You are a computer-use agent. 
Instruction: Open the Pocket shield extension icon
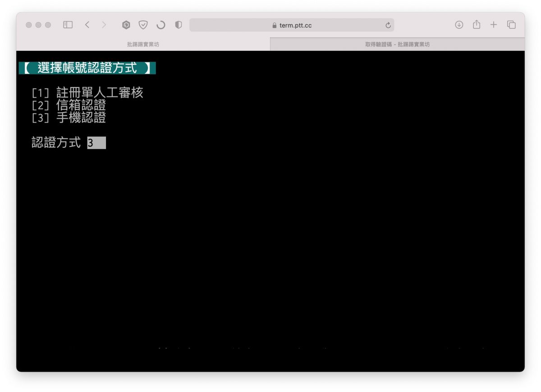143,25
